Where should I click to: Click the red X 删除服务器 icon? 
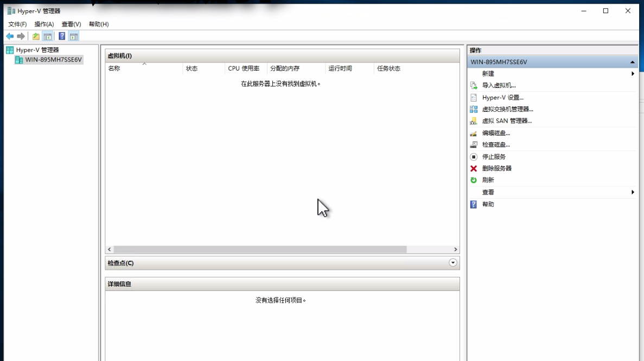pyautogui.click(x=474, y=169)
